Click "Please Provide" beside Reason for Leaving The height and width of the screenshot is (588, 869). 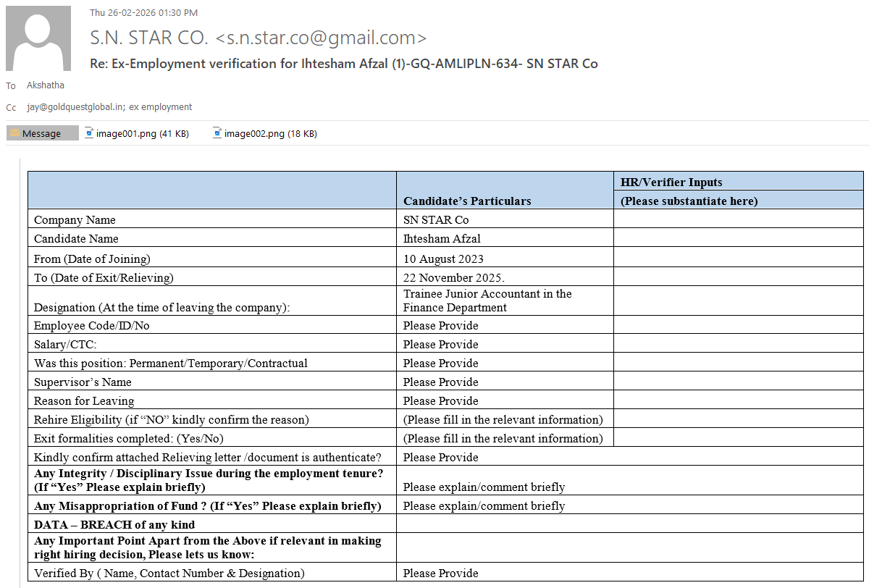pos(440,400)
